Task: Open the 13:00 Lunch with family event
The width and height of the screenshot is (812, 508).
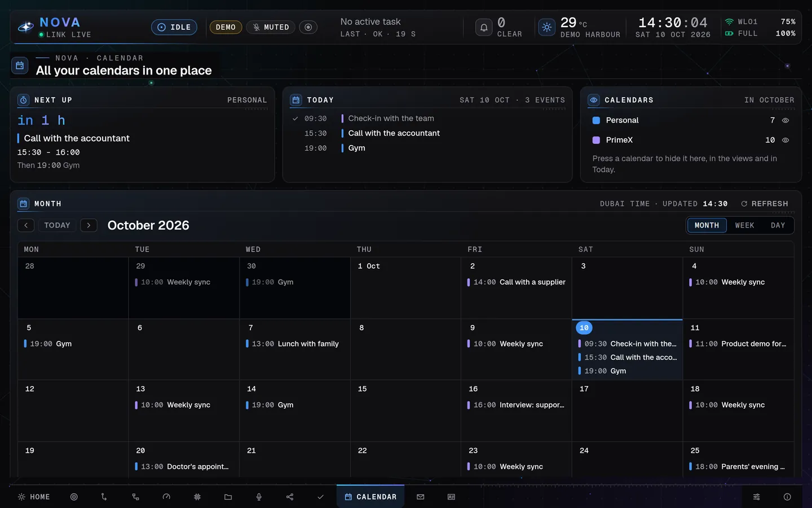Action: (293, 344)
